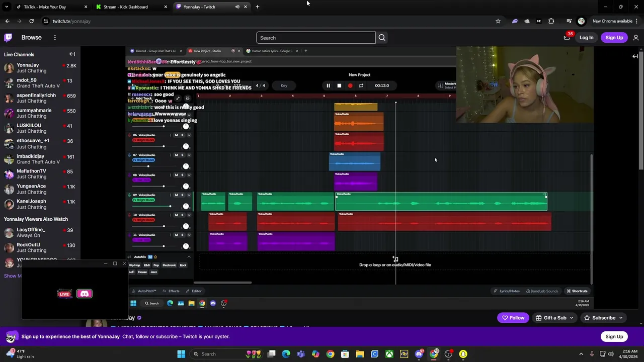
Task: Bookmark this page with star icon
Action: (x=498, y=21)
